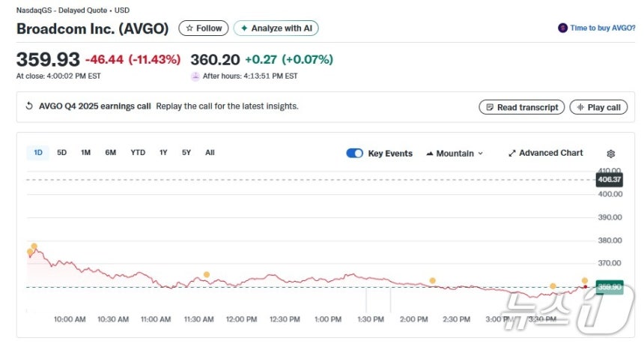Click the key event marker after 2:00 PM
The height and width of the screenshot is (344, 644).
(x=432, y=281)
